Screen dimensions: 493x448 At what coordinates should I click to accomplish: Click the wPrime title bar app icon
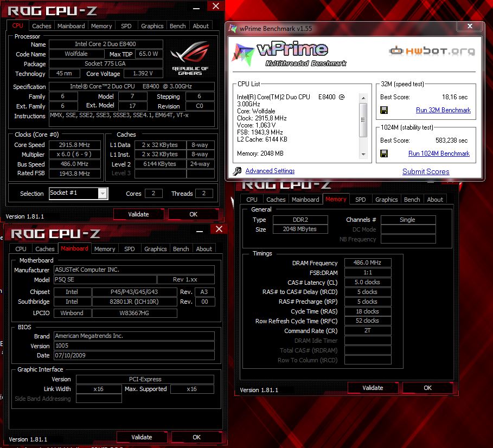tap(233, 29)
